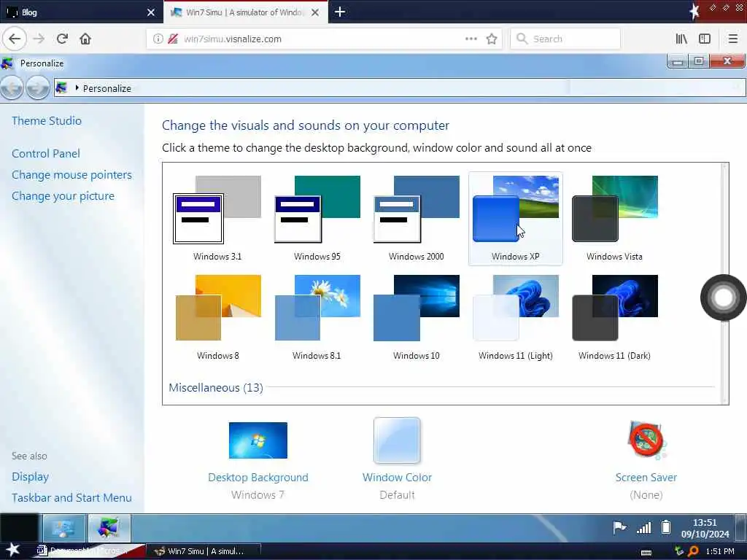
Task: Select the Windows 11 (Dark) theme
Action: 614,317
